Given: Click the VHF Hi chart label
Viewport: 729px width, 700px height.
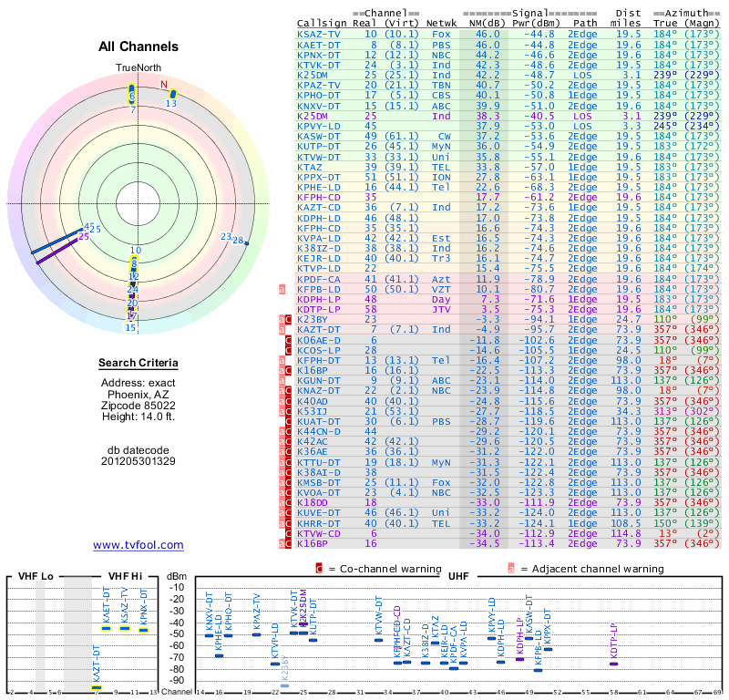Looking at the screenshot, I should tap(125, 576).
